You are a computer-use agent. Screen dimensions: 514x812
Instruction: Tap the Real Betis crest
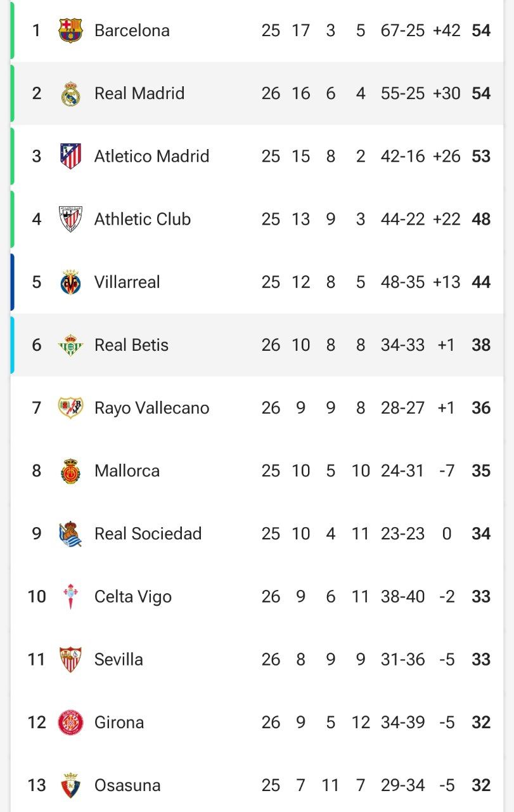tap(70, 344)
